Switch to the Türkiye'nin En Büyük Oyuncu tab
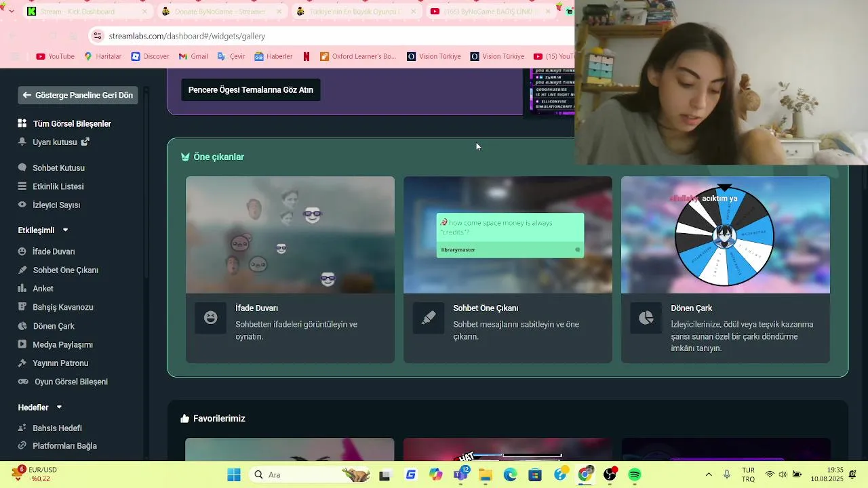The height and width of the screenshot is (488, 868). point(354,12)
